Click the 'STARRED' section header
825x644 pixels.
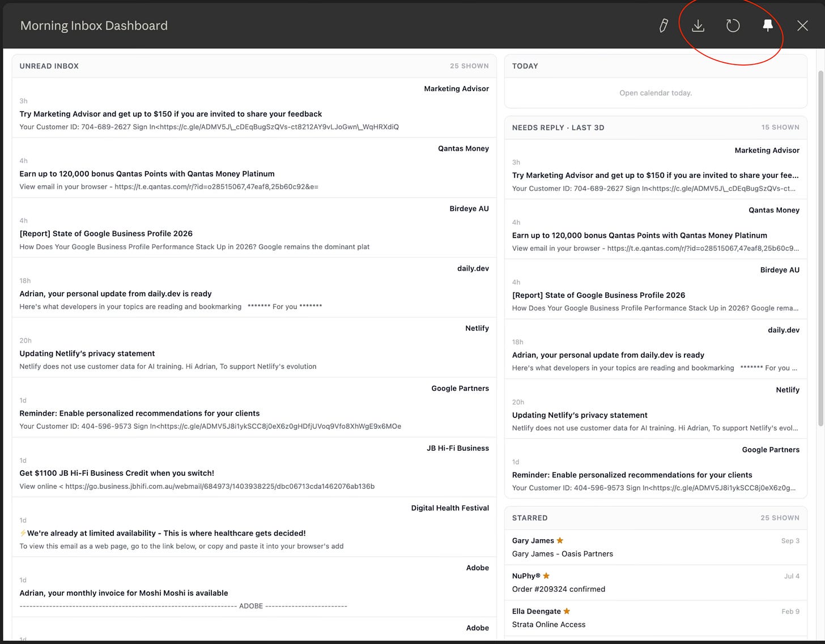tap(530, 518)
